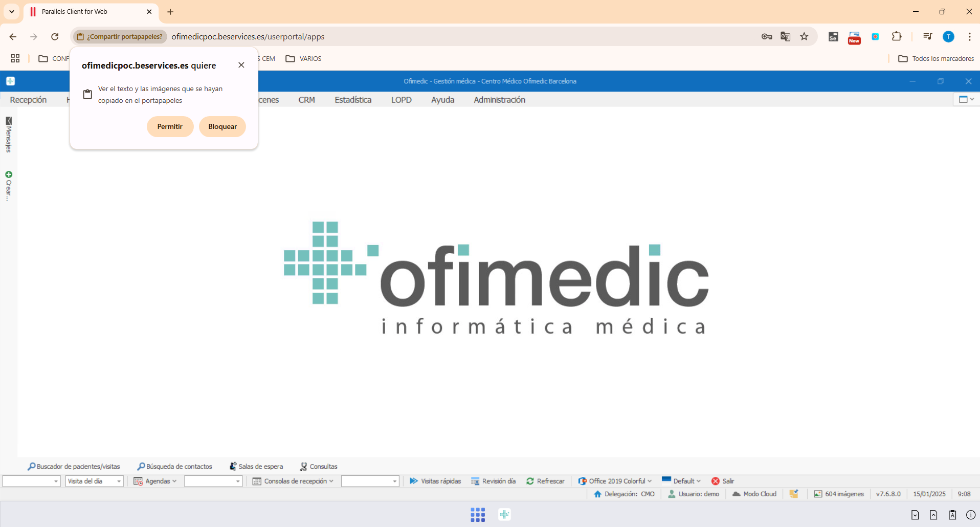Click the Ofimedic app icon in taskbar
This screenshot has height=527, width=980.
click(504, 515)
